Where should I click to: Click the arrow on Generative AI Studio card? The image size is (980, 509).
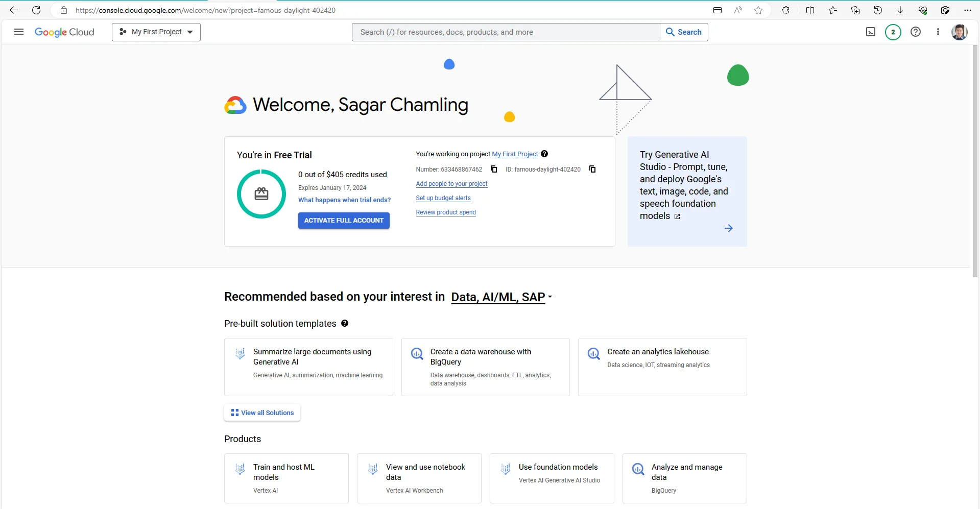tap(729, 228)
